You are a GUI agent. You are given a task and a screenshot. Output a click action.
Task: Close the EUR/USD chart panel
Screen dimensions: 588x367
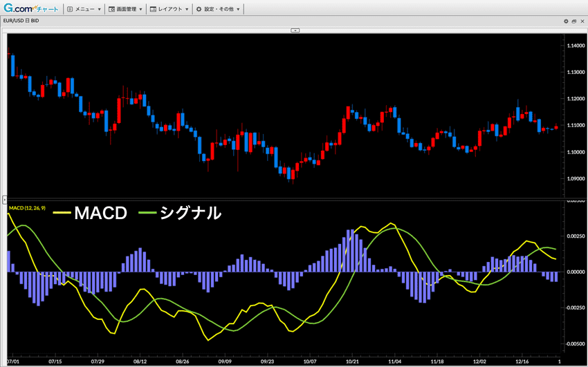coord(582,21)
